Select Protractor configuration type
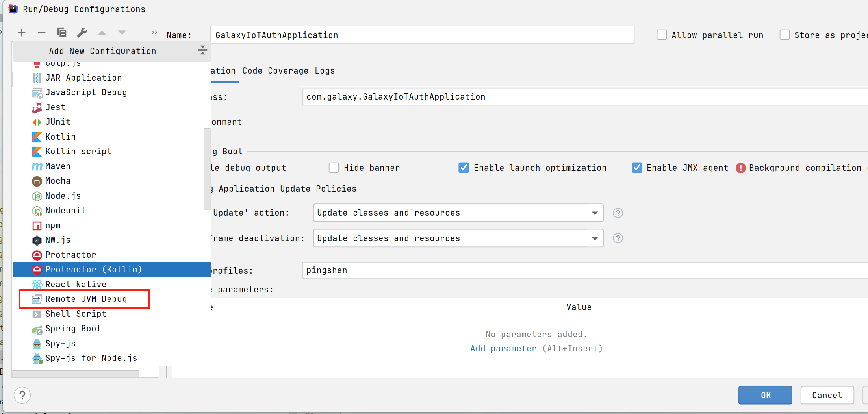Screen dimensions: 868x414 [112, 255]
